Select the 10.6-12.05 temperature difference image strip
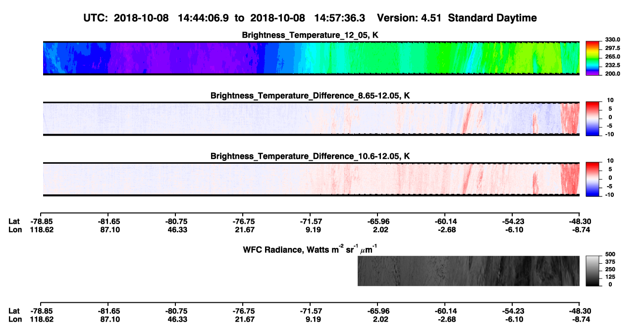The width and height of the screenshot is (644, 330). point(312,179)
